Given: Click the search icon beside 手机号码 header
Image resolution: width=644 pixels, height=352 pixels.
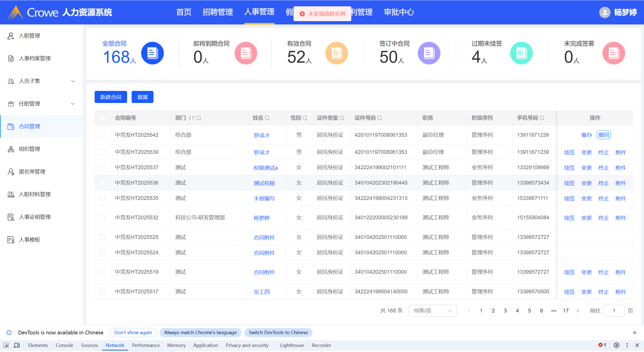Looking at the screenshot, I should [542, 118].
